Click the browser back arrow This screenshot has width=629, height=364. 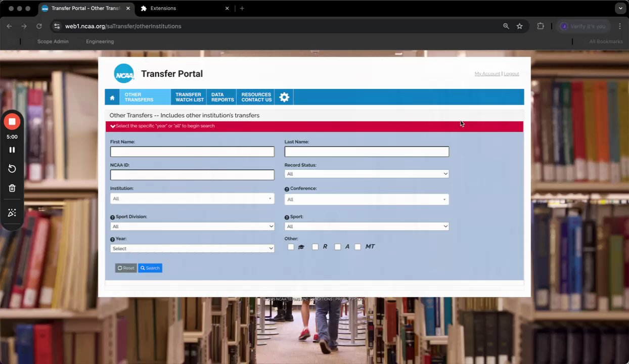tap(9, 26)
